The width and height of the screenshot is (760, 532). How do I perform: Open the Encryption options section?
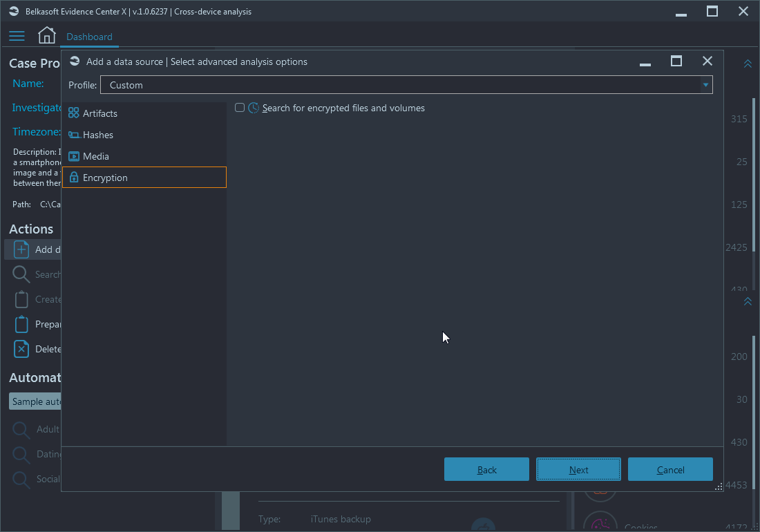(144, 178)
